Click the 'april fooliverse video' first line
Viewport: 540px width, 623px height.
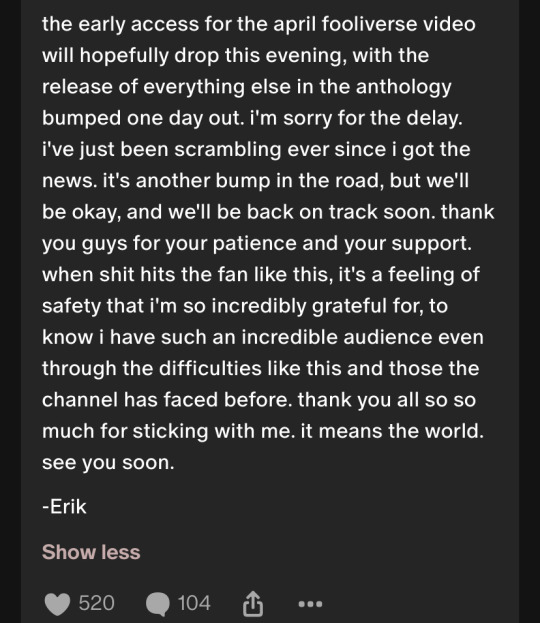point(259,24)
